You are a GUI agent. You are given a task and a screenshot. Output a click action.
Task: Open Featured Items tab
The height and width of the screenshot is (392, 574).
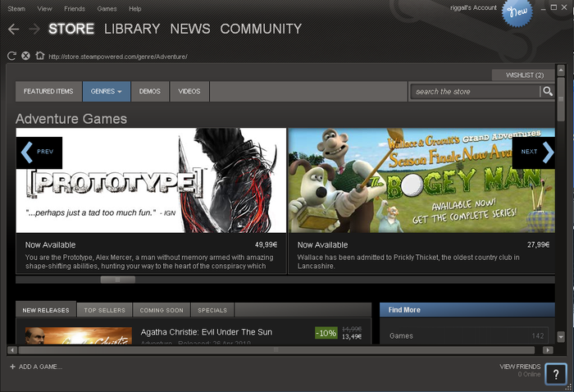coord(48,92)
